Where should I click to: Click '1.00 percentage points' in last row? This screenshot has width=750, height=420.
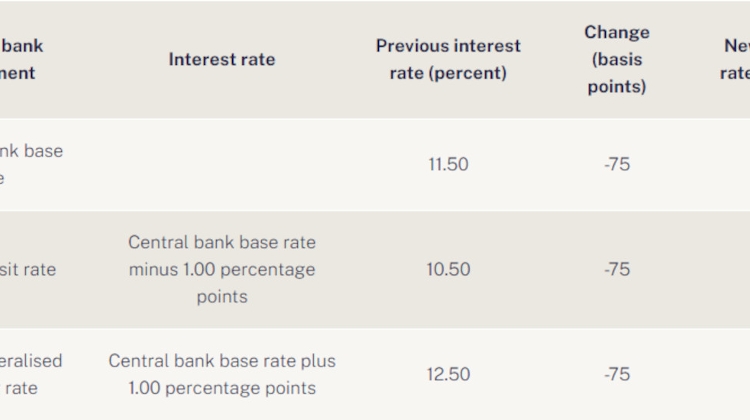coord(222,388)
